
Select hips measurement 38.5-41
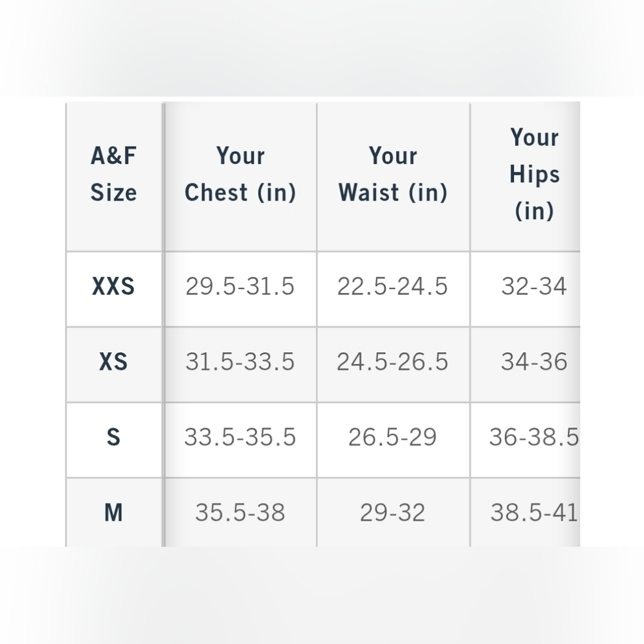(x=534, y=513)
